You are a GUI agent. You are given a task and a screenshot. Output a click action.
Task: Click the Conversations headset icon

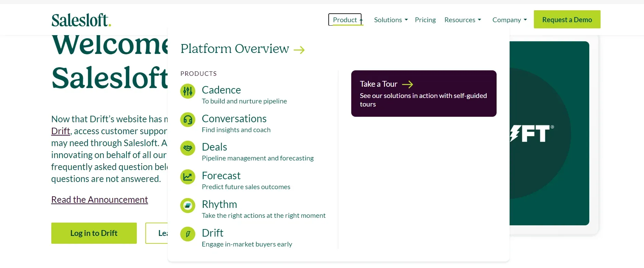coord(188,120)
